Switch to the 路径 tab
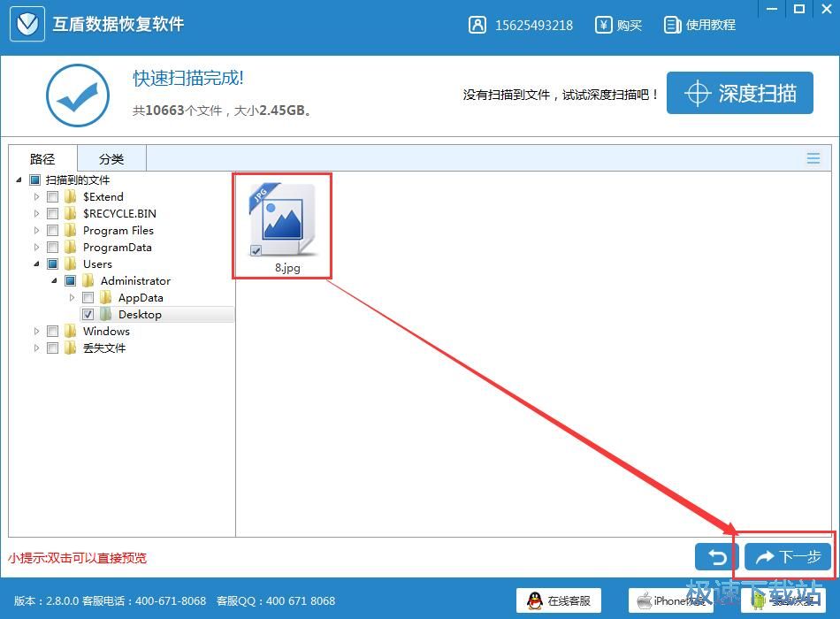 [42, 158]
